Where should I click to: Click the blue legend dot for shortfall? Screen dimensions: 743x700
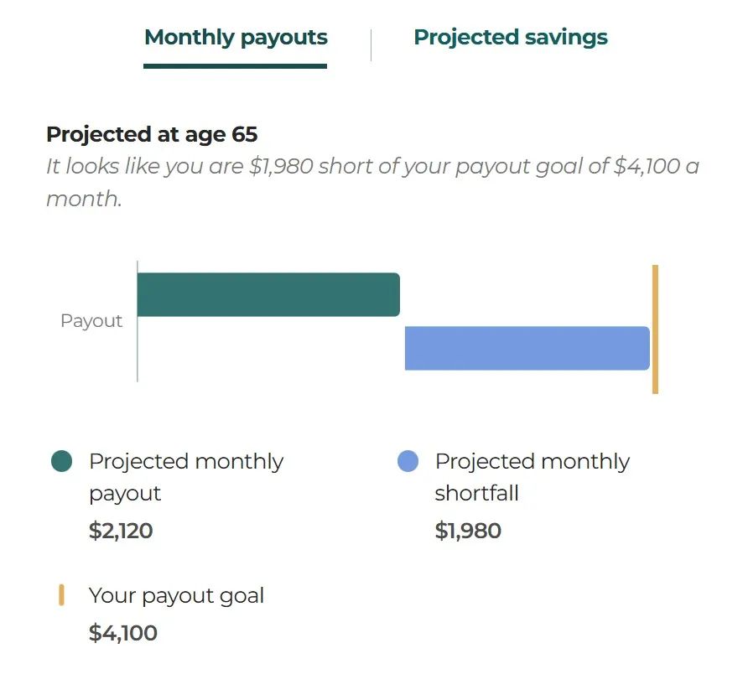(x=408, y=461)
